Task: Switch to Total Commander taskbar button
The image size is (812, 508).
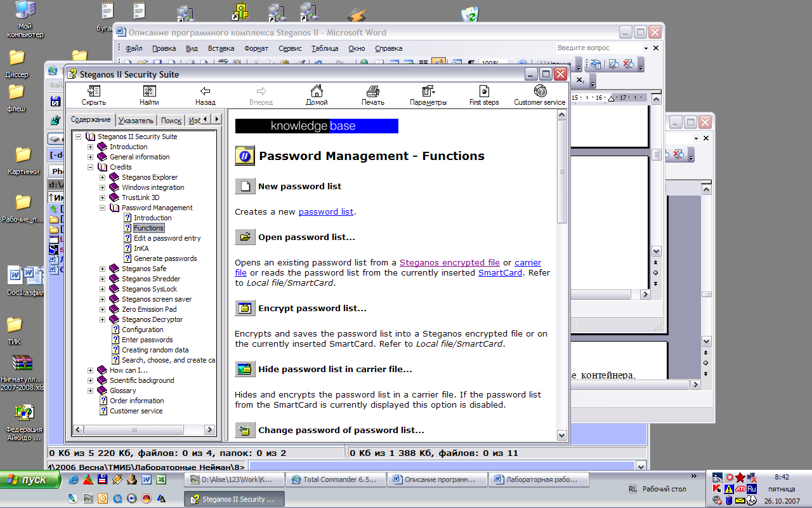Action: pos(336,479)
